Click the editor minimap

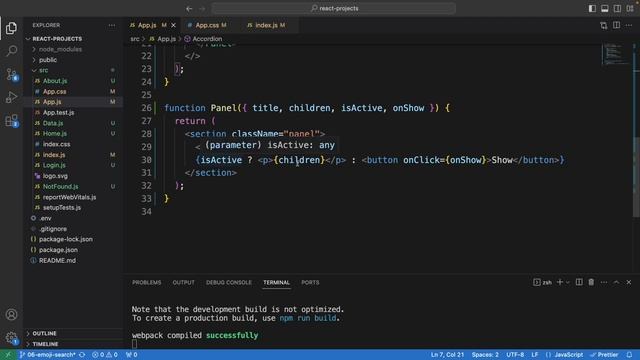pos(616,54)
